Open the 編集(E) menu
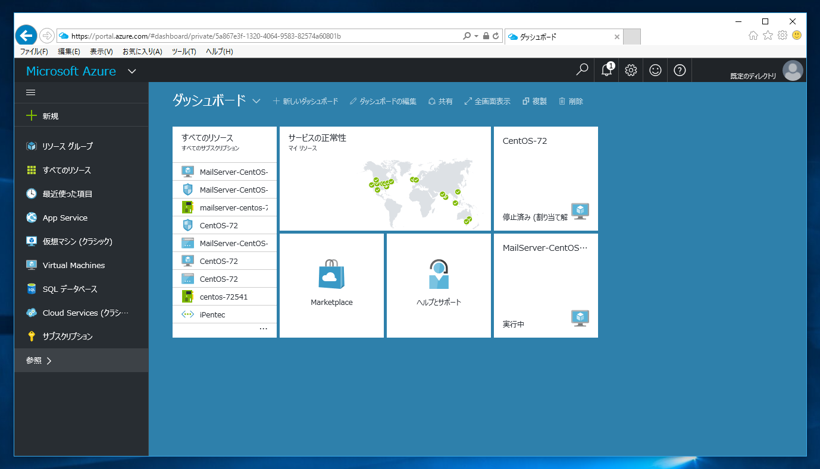Screen dimensions: 820x469 (69, 51)
